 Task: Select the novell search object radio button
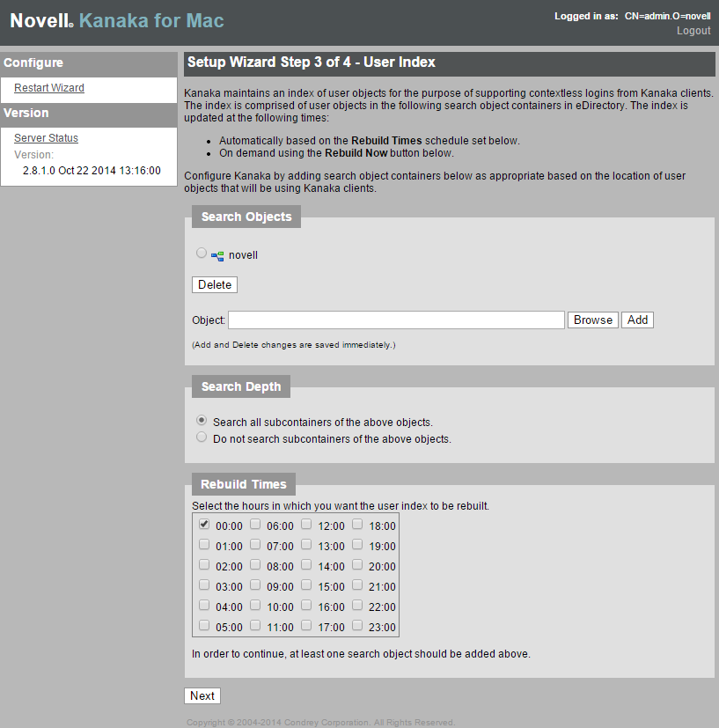[201, 253]
